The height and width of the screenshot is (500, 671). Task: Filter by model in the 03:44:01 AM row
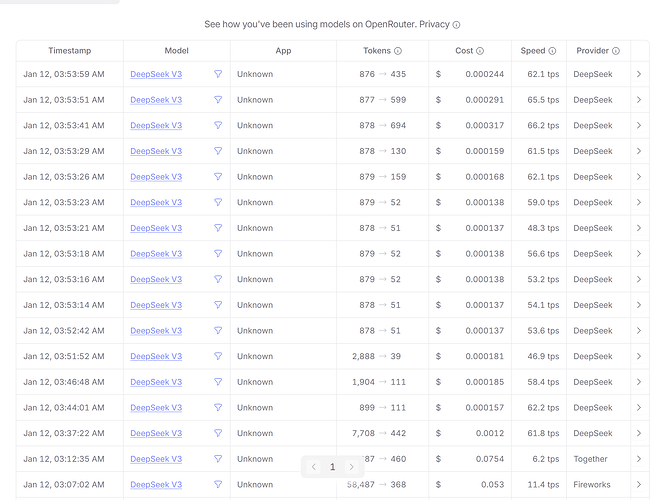pyautogui.click(x=218, y=408)
